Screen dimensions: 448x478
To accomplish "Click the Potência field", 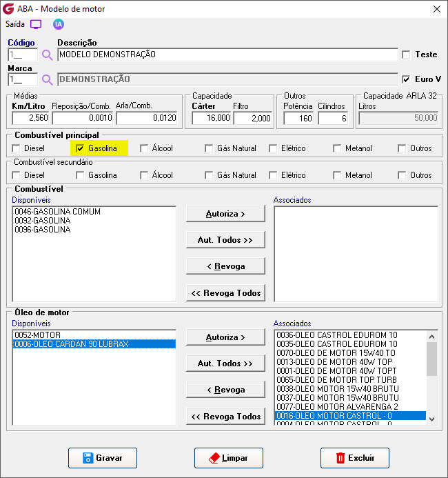I will (298, 118).
